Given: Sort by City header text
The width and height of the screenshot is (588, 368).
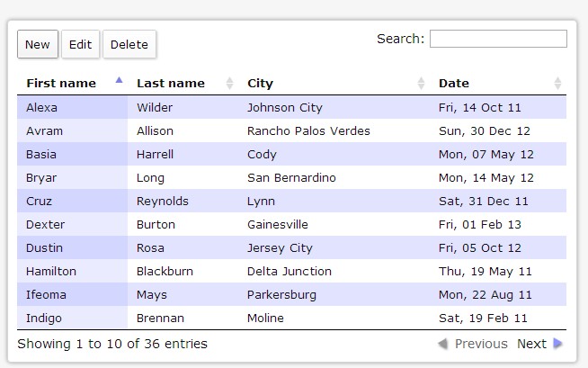Looking at the screenshot, I should pos(260,84).
